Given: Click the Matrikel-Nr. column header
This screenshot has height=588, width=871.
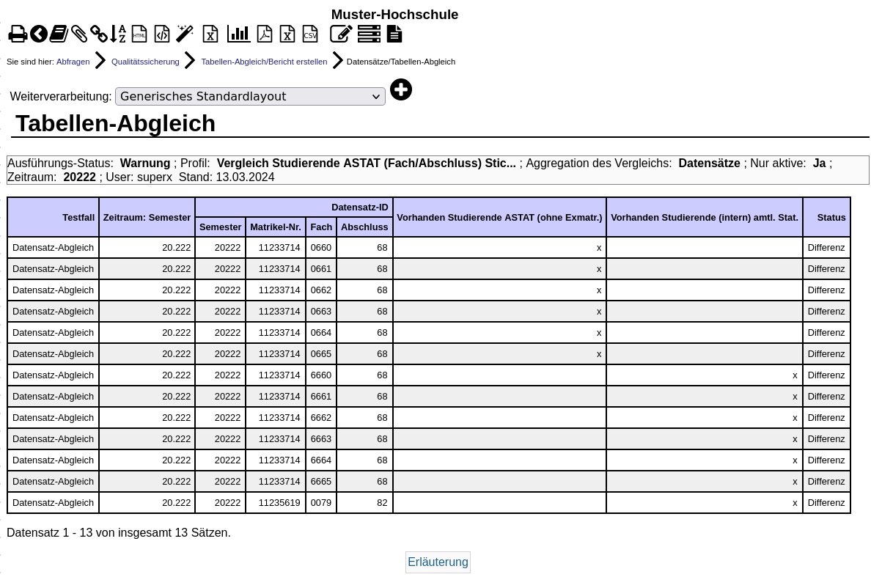Looking at the screenshot, I should pyautogui.click(x=276, y=227).
